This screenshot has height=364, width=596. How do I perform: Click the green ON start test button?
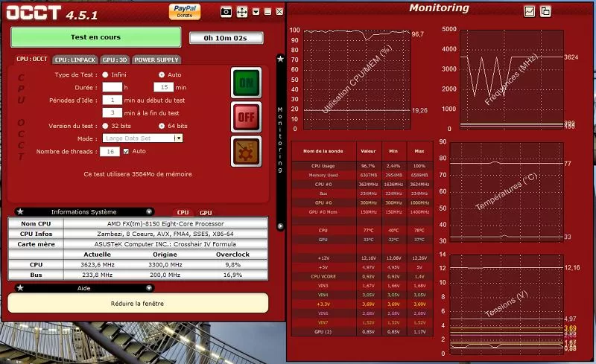tap(247, 83)
